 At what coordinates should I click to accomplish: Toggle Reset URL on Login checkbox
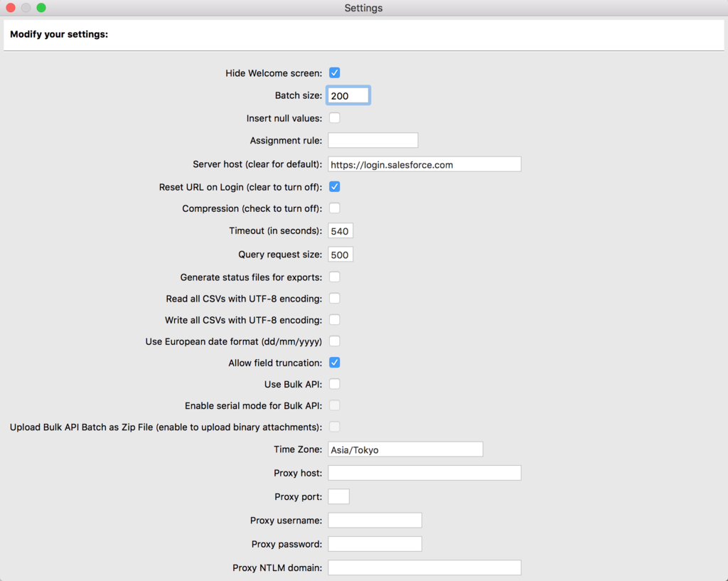[x=334, y=187]
